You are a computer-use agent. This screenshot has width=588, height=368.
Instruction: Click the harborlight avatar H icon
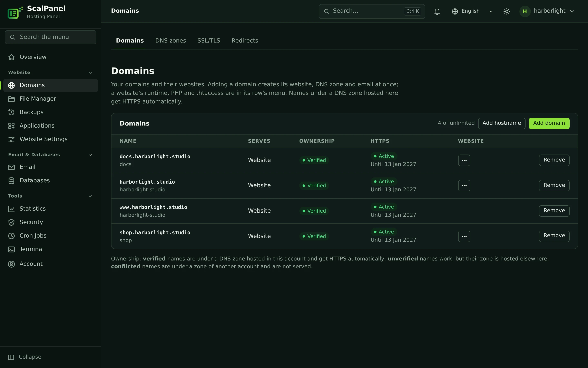[525, 11]
